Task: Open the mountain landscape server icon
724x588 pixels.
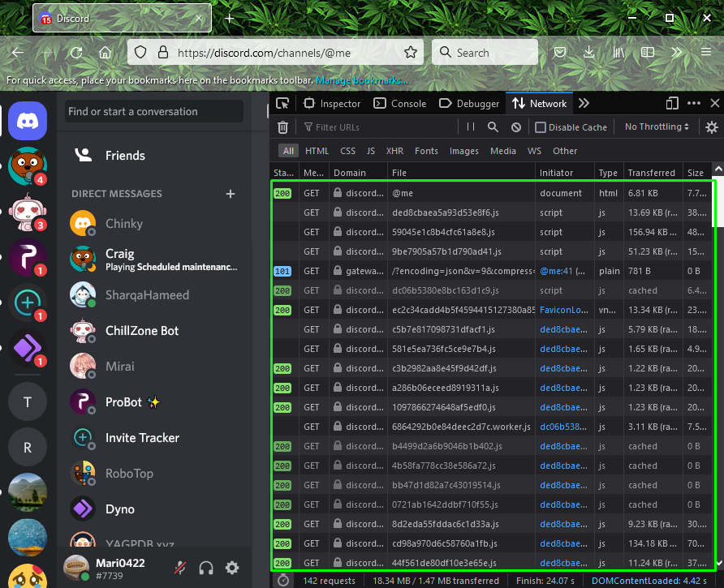Action: point(28,492)
